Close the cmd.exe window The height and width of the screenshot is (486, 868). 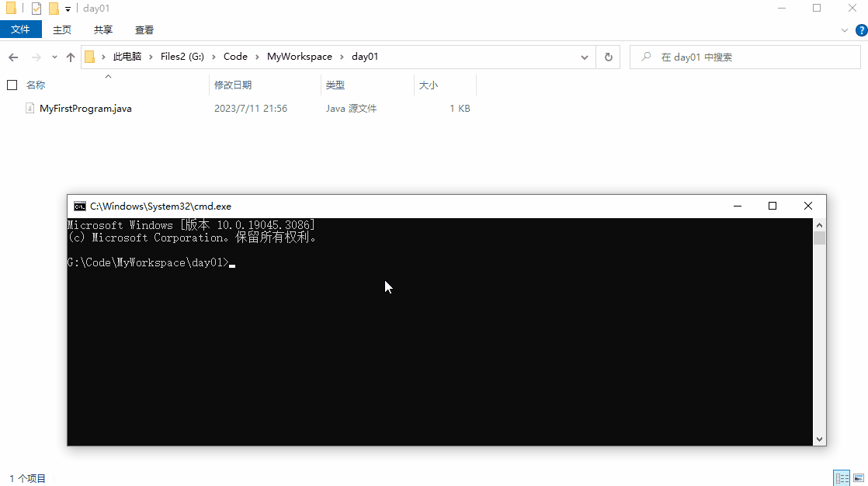coord(808,206)
